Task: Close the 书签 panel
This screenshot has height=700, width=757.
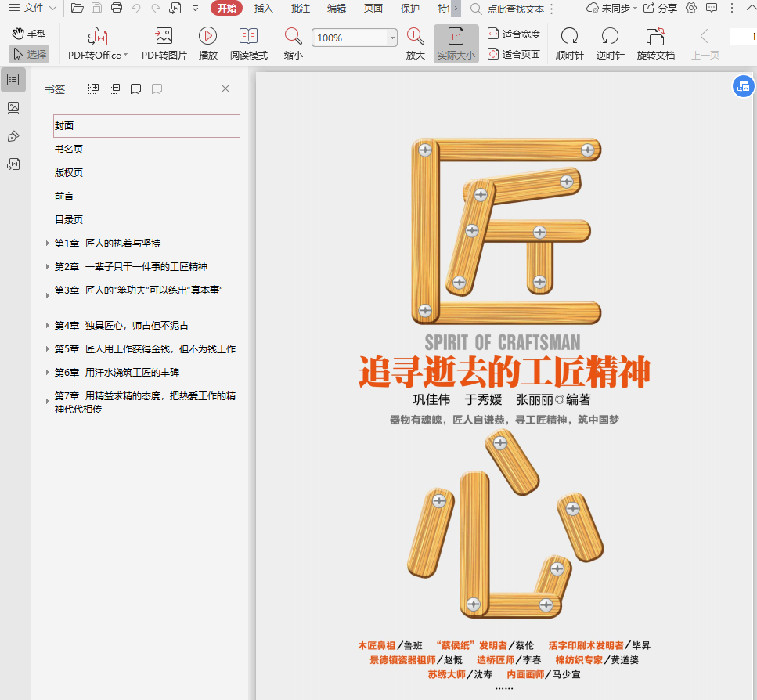Action: click(x=225, y=88)
